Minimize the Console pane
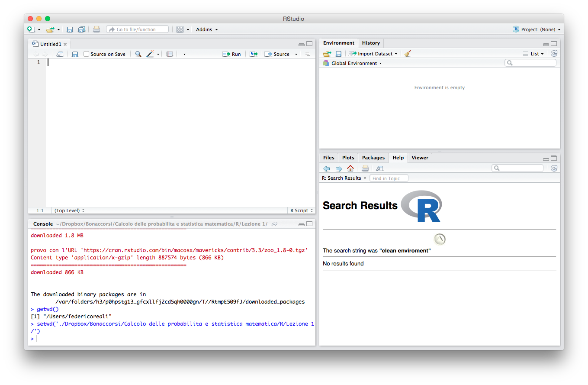This screenshot has width=588, height=385. (302, 224)
